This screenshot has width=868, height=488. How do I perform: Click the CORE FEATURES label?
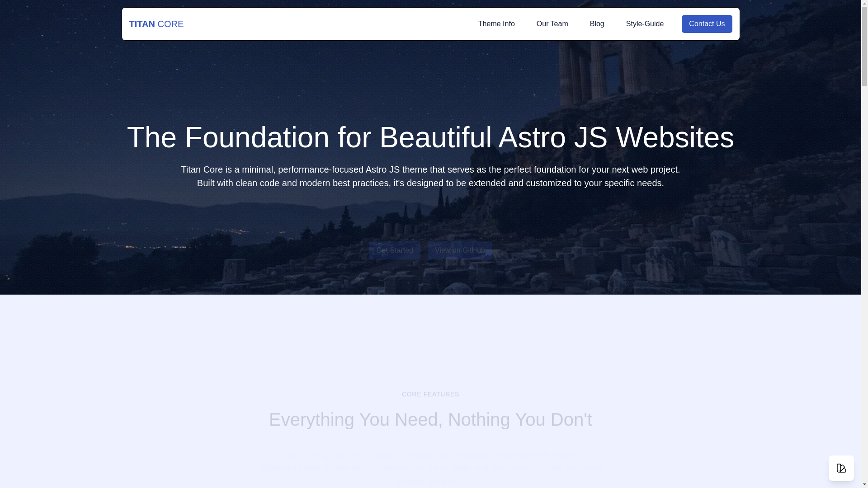(430, 394)
